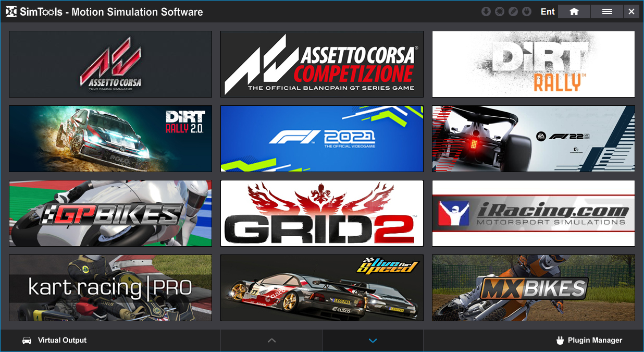Open the Plugin Manager
The width and height of the screenshot is (644, 352).
click(589, 341)
